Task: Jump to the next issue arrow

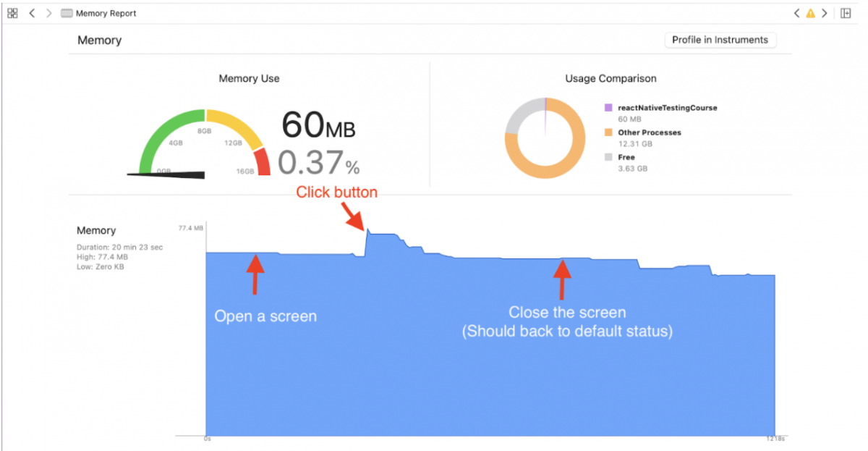Action: (824, 13)
